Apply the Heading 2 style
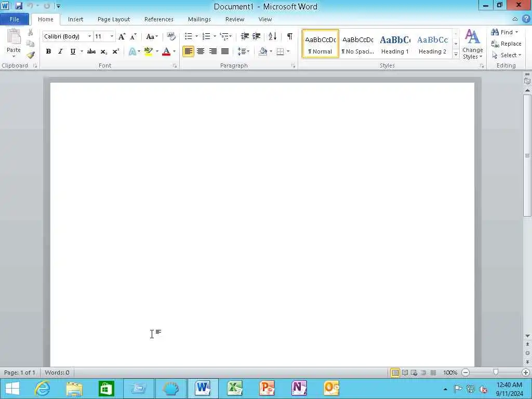This screenshot has width=532, height=399. click(x=432, y=44)
